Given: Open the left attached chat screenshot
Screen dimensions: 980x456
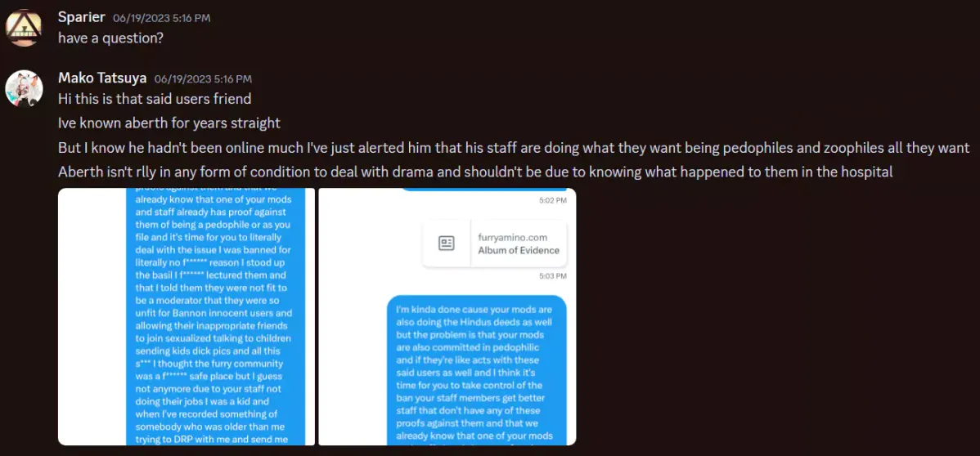Looking at the screenshot, I should (187, 317).
